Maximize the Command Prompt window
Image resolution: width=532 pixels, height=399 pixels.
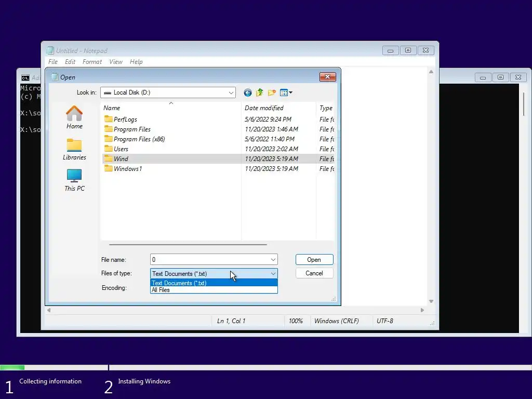point(500,77)
